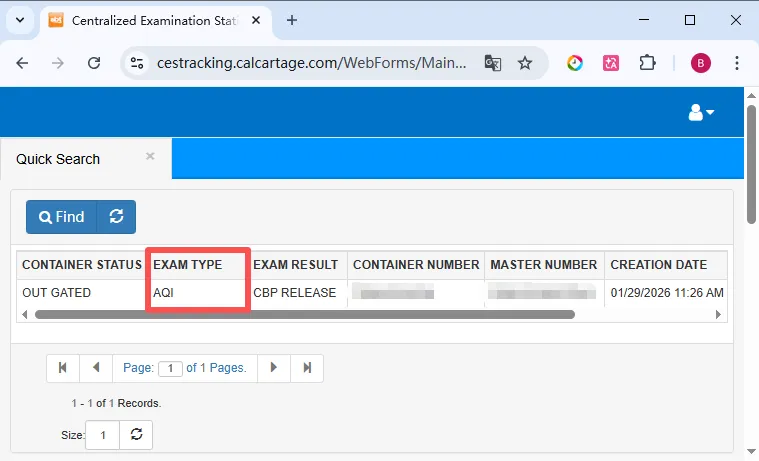Reload the current page

(94, 63)
